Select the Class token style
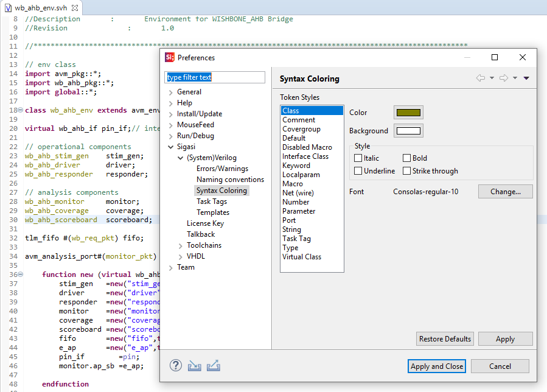This screenshot has width=547, height=392. pos(312,111)
